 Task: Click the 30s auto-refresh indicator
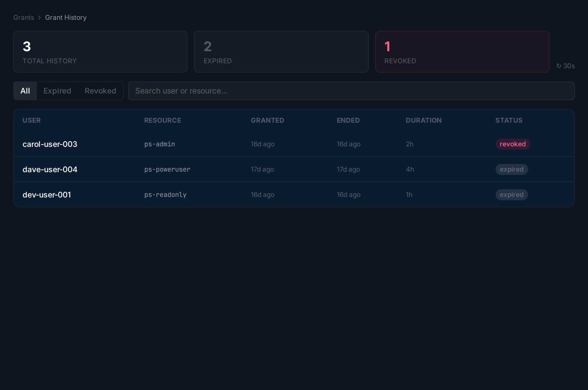pyautogui.click(x=565, y=66)
